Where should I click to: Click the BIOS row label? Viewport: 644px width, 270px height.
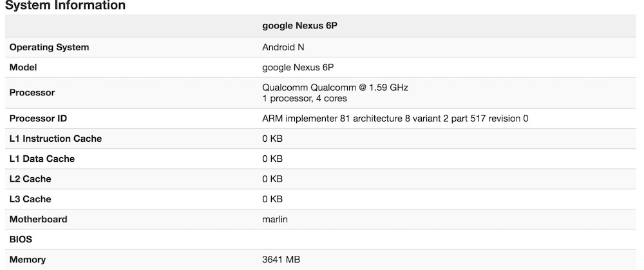click(x=21, y=239)
